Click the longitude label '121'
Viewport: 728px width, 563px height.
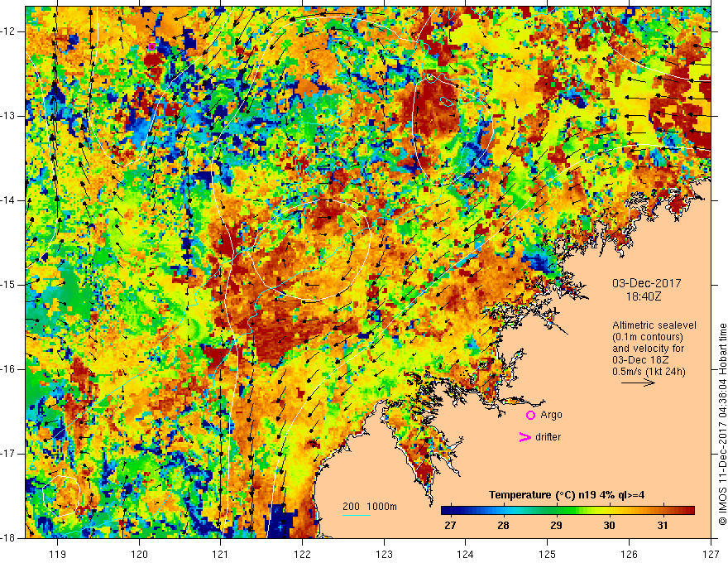coord(221,554)
